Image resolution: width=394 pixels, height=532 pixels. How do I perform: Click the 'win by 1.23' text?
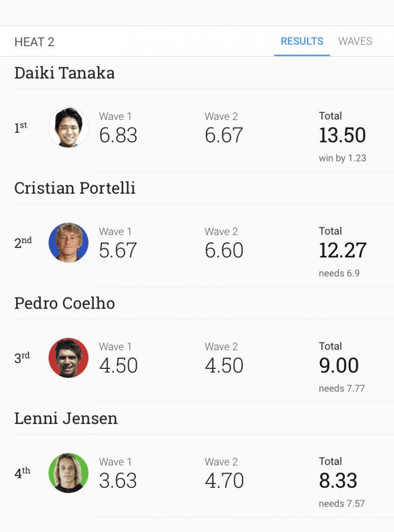(x=343, y=158)
